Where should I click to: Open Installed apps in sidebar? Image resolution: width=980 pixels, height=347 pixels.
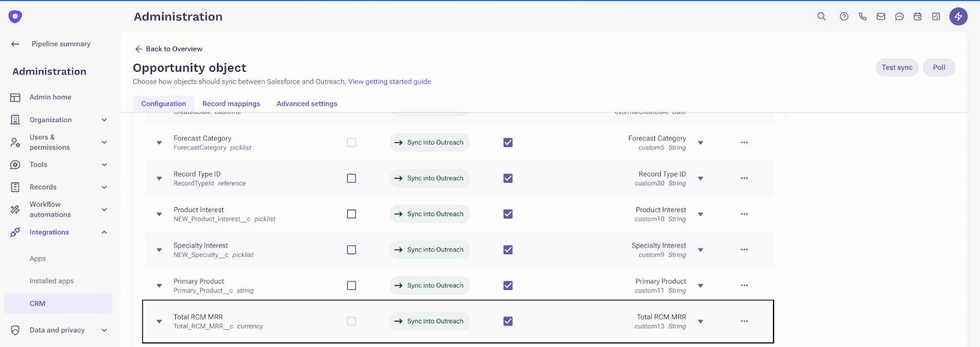[51, 281]
